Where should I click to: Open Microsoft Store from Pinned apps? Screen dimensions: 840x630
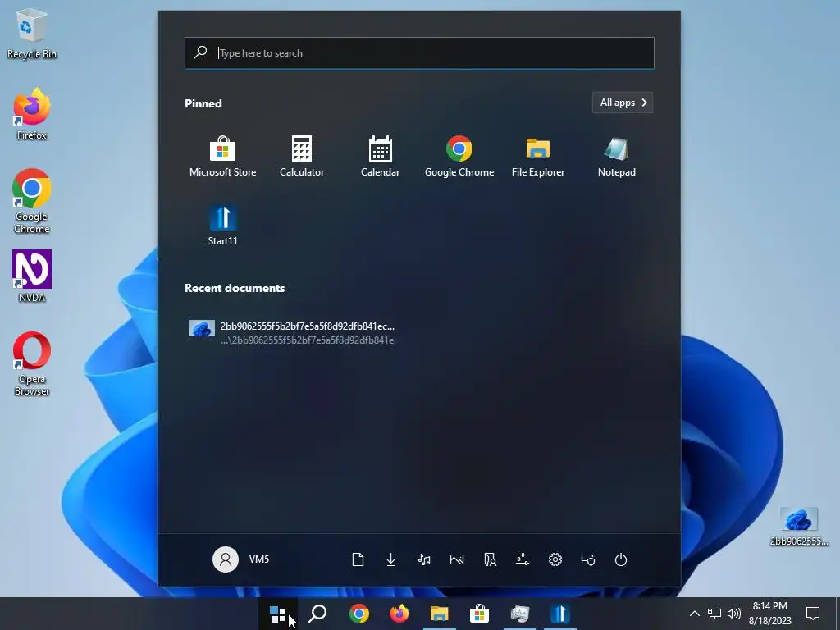(x=222, y=157)
